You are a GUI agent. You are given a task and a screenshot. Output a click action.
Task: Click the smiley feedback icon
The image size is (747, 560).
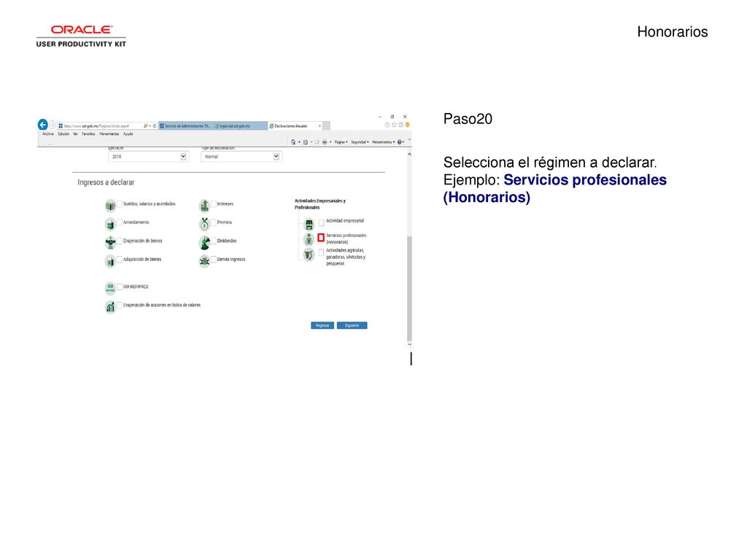pos(407,125)
